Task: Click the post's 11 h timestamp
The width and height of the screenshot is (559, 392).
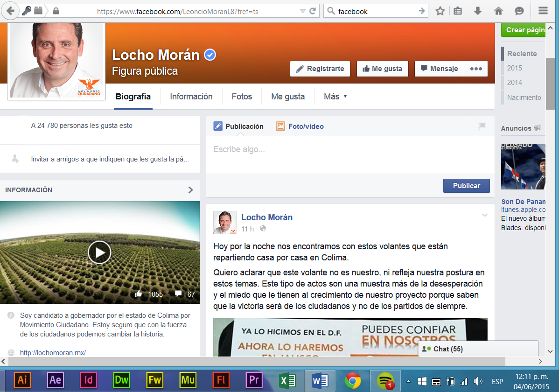Action: tap(247, 229)
